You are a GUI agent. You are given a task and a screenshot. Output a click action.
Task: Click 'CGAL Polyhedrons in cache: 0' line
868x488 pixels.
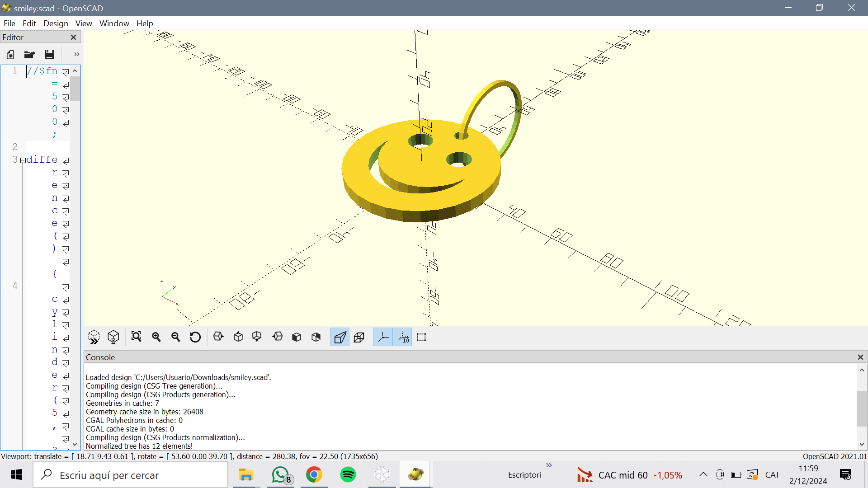pos(134,420)
